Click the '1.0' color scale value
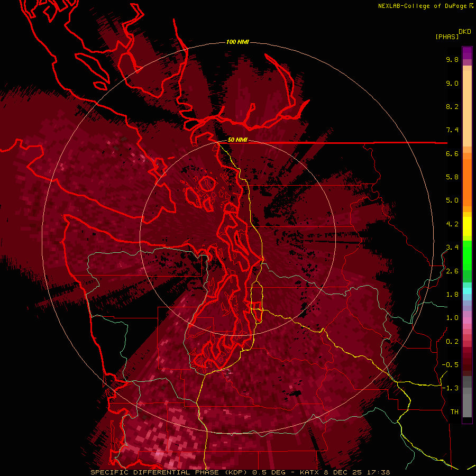476x476 pixels. point(452,318)
